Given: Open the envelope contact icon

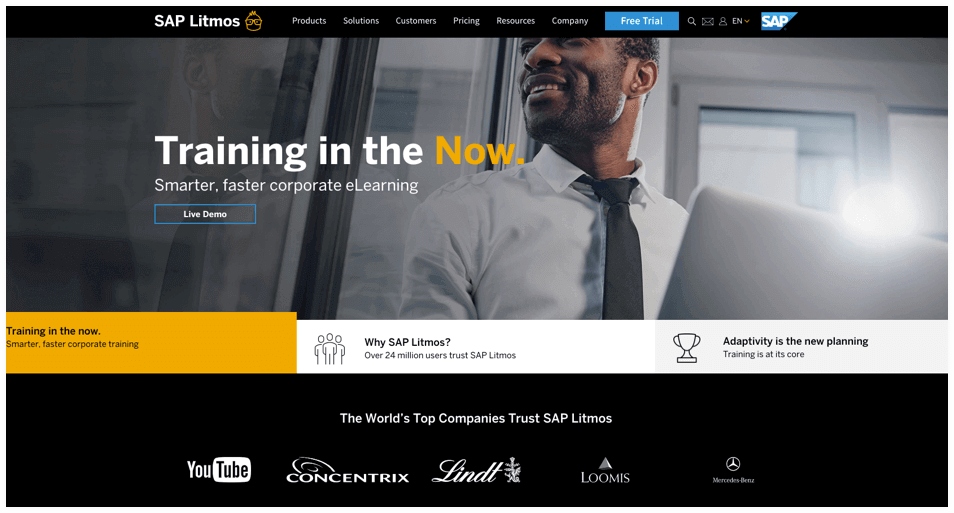Looking at the screenshot, I should [x=708, y=21].
